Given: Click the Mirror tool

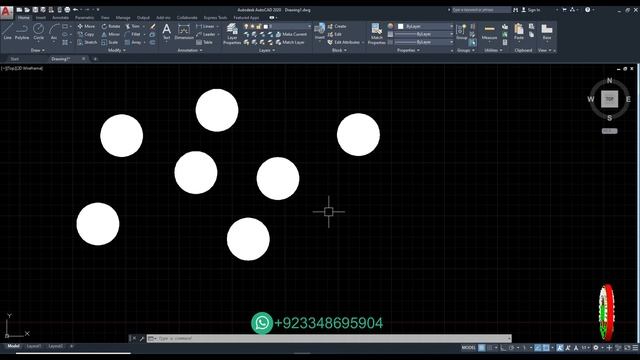Looking at the screenshot, I should pos(111,34).
